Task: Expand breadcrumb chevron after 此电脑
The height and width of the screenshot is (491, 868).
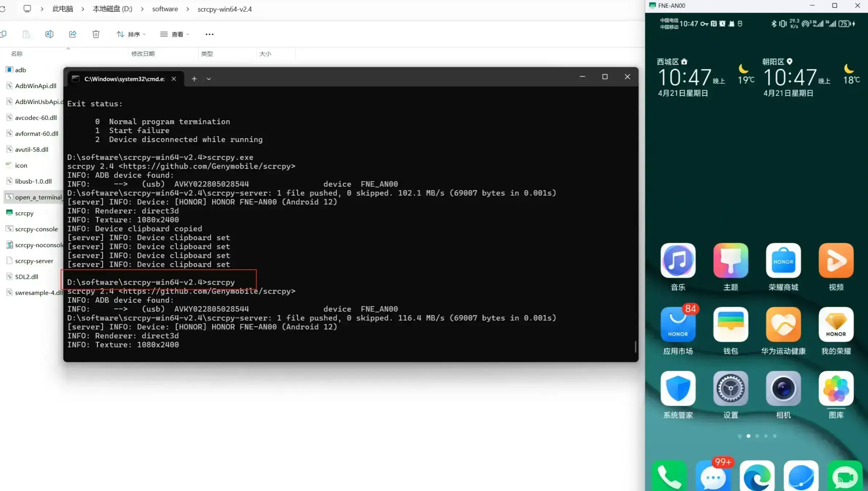Action: (x=83, y=9)
